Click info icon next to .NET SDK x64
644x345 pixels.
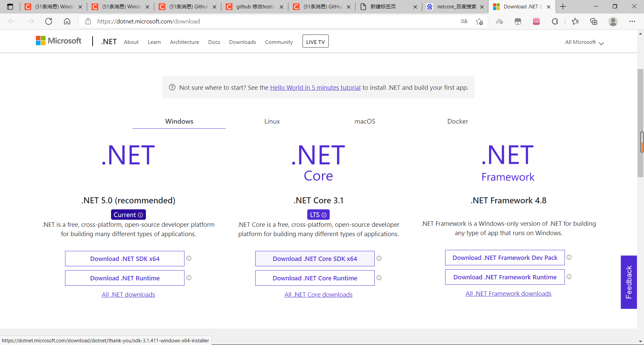coord(189,258)
